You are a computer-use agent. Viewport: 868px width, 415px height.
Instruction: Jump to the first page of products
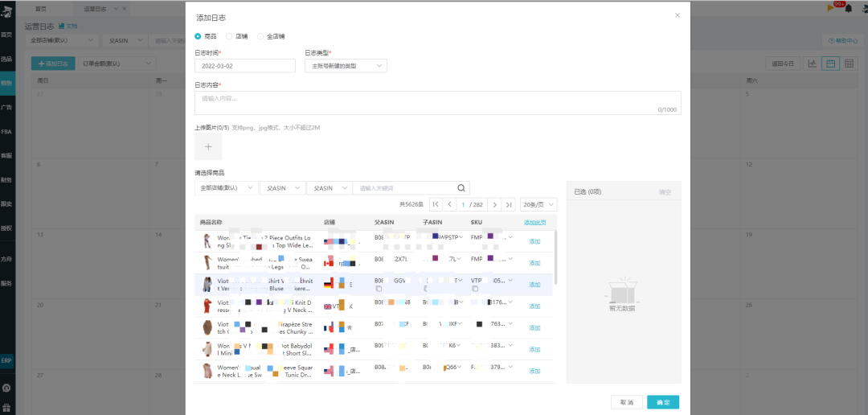(x=436, y=205)
